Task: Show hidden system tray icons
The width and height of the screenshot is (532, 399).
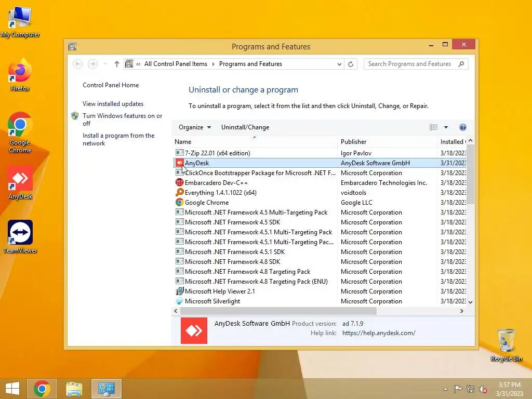Action: tap(445, 389)
